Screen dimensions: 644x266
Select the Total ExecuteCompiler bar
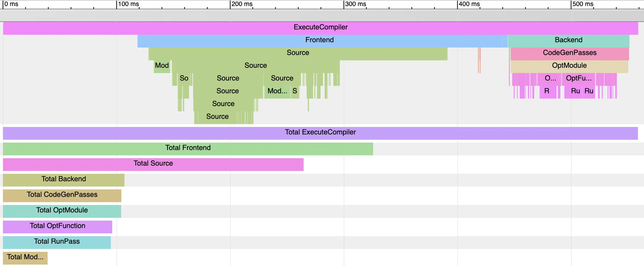click(320, 133)
